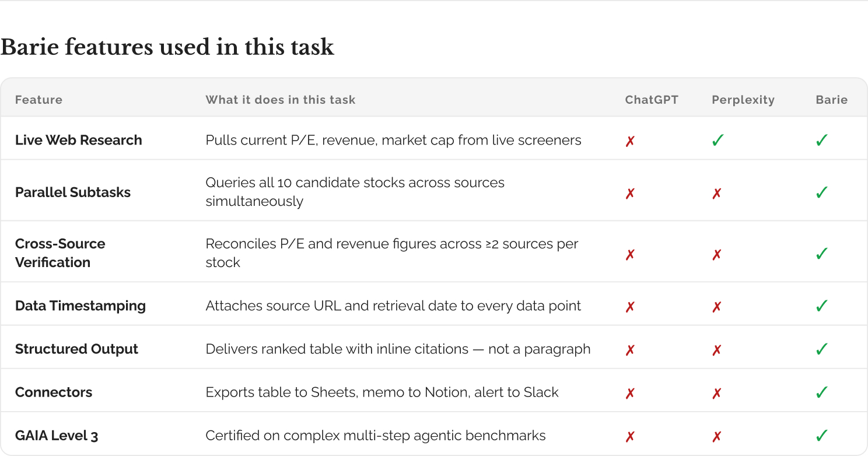Viewport: 868px width, 456px height.
Task: Click the 'Barie features used in this task' heading
Action: click(x=167, y=47)
